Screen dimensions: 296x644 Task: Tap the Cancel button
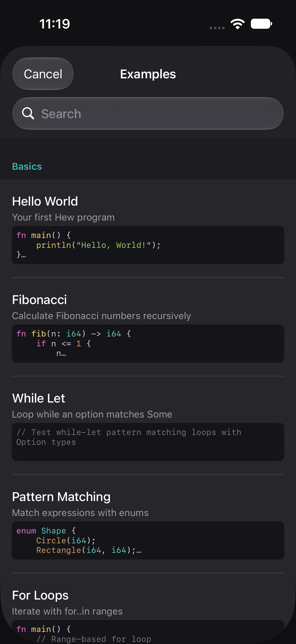(43, 74)
